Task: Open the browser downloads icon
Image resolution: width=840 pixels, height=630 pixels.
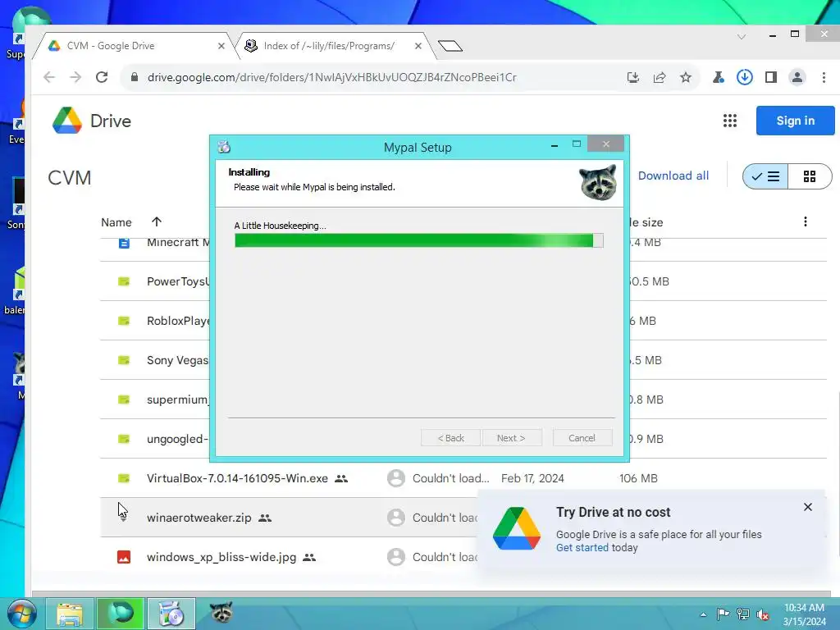Action: pos(745,77)
